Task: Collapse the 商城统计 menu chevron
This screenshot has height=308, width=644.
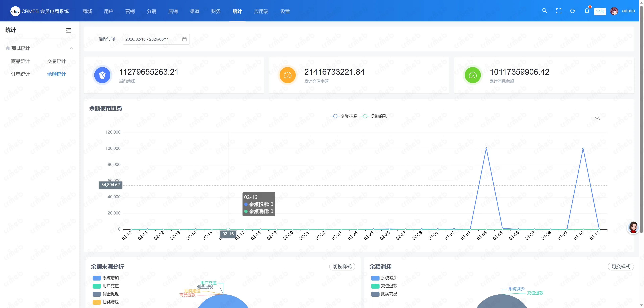Action: coord(71,48)
